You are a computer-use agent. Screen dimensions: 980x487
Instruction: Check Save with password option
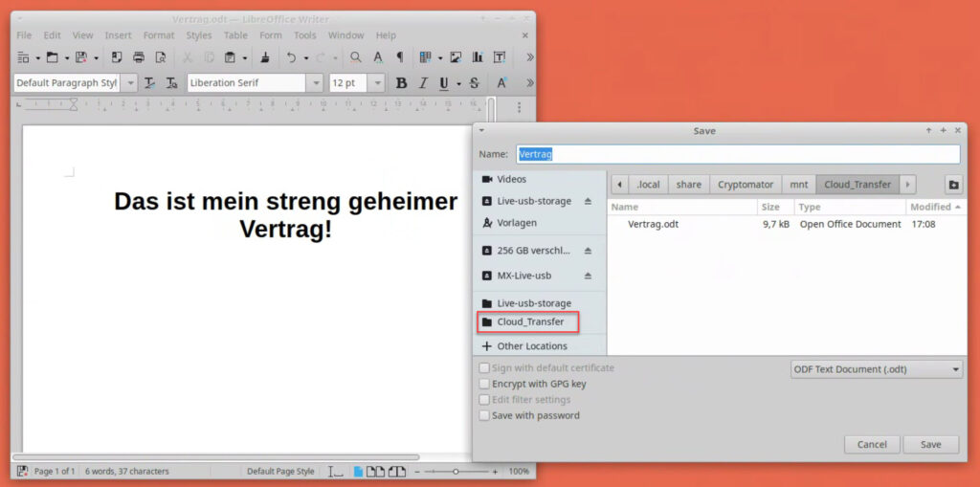(x=484, y=415)
